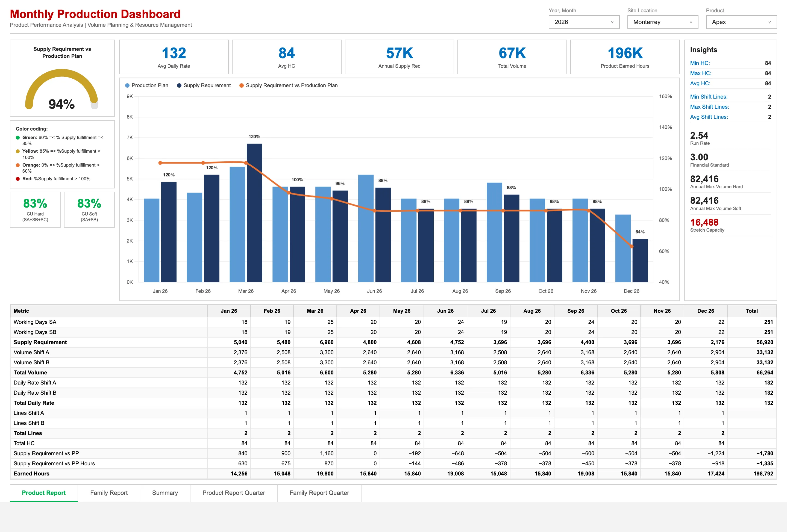This screenshot has height=532, width=787.
Task: Click the orange color coding dot
Action: point(17,165)
